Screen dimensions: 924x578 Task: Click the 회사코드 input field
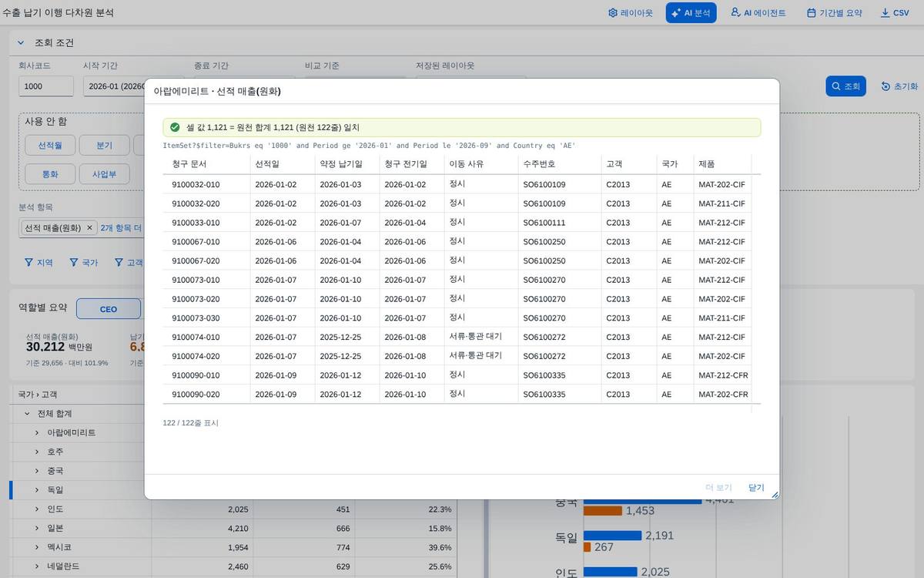46,86
